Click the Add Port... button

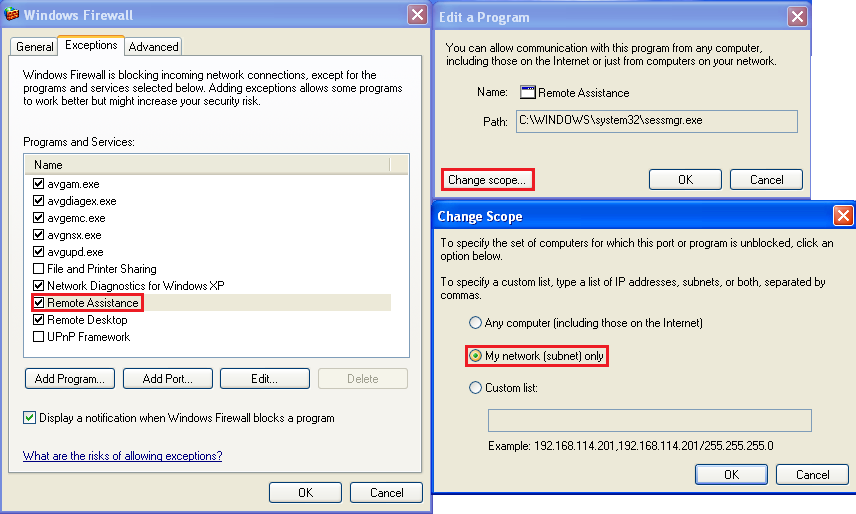(x=168, y=379)
